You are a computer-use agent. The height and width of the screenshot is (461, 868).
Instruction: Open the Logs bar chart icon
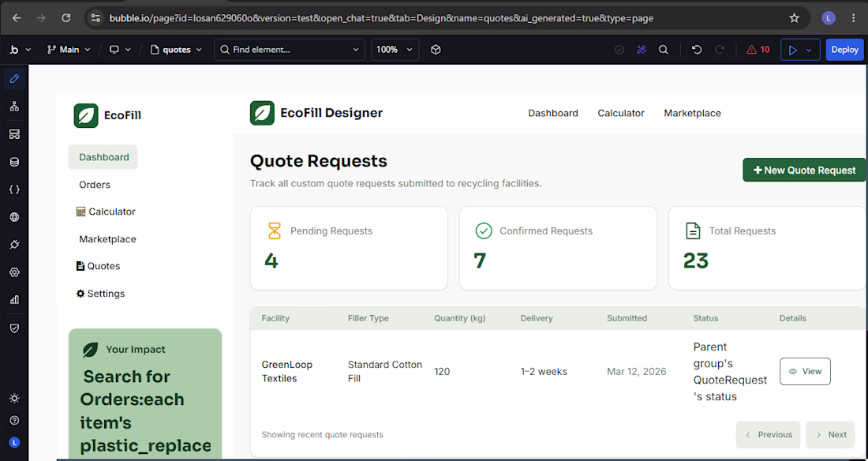click(14, 300)
